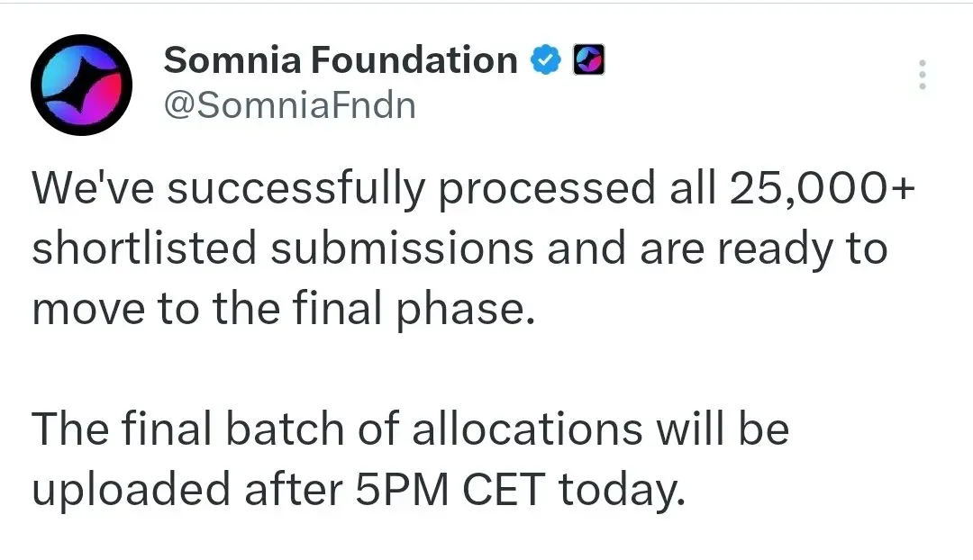The image size is (973, 560).
Task: Open the three-dot more options menu
Action: 923,75
